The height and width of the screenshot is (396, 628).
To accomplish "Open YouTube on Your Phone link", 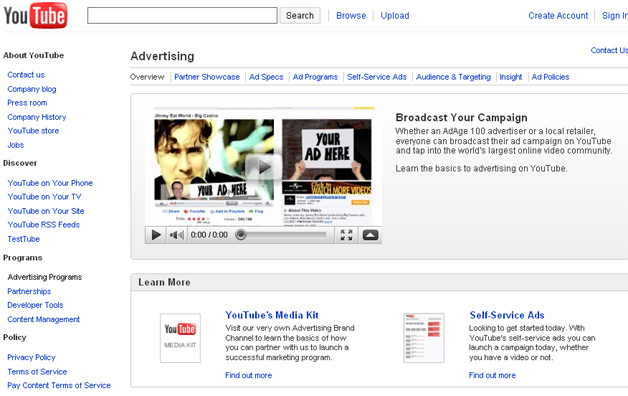I will click(50, 183).
